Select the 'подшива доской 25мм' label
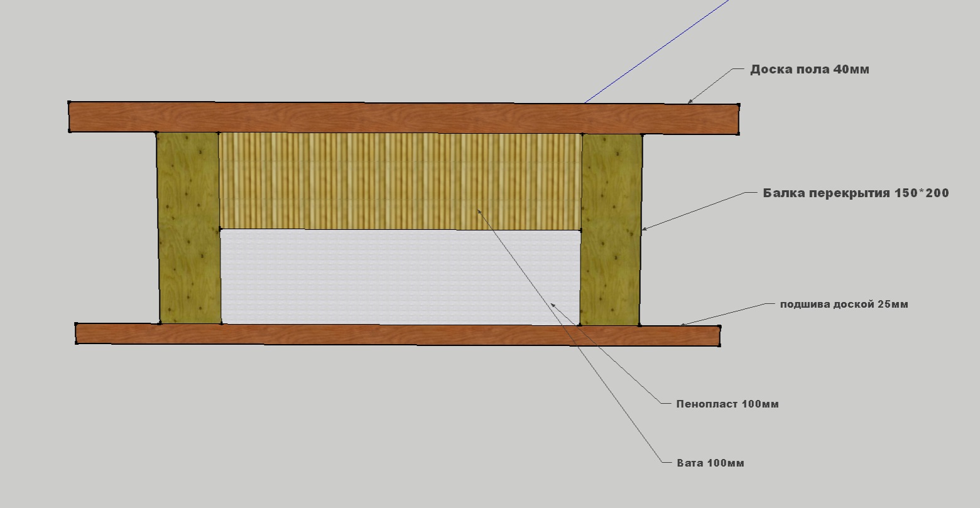Viewport: 980px width, 508px height. point(844,305)
